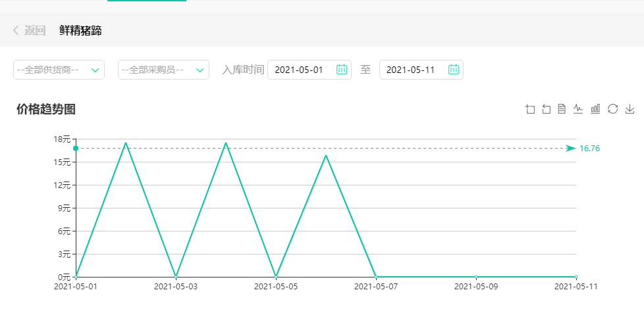Expand the 全部采购员 purchaser dropdown
The image size is (644, 313).
pos(163,70)
